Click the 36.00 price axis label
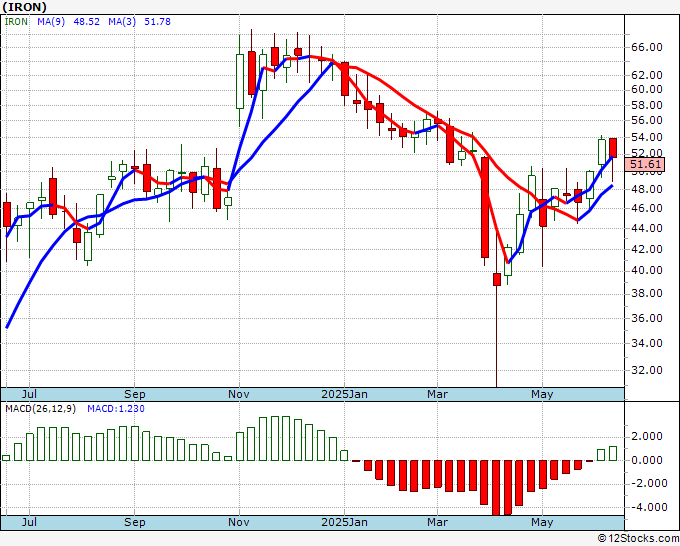Screen dimensions: 680x546 [x=647, y=318]
